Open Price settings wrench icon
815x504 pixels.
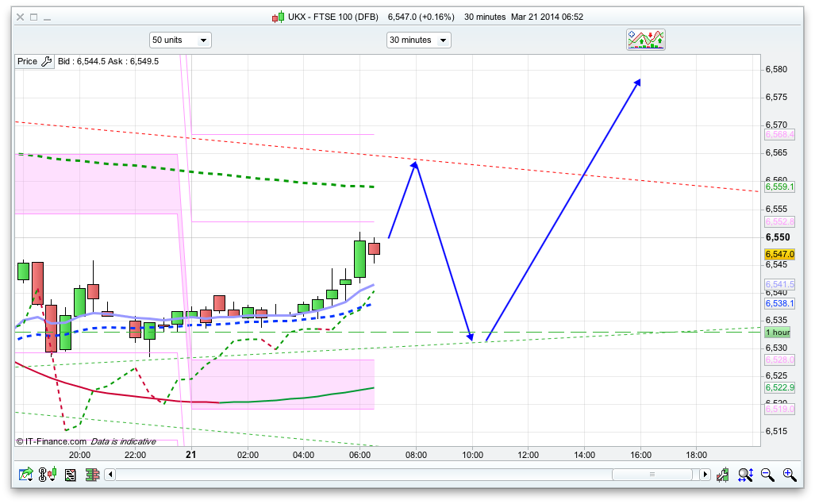[x=46, y=61]
